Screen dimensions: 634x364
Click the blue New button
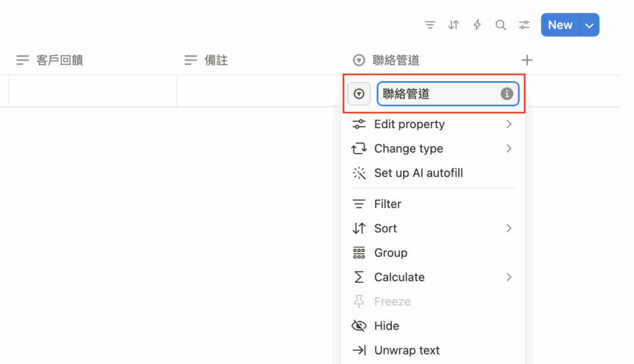pyautogui.click(x=560, y=25)
